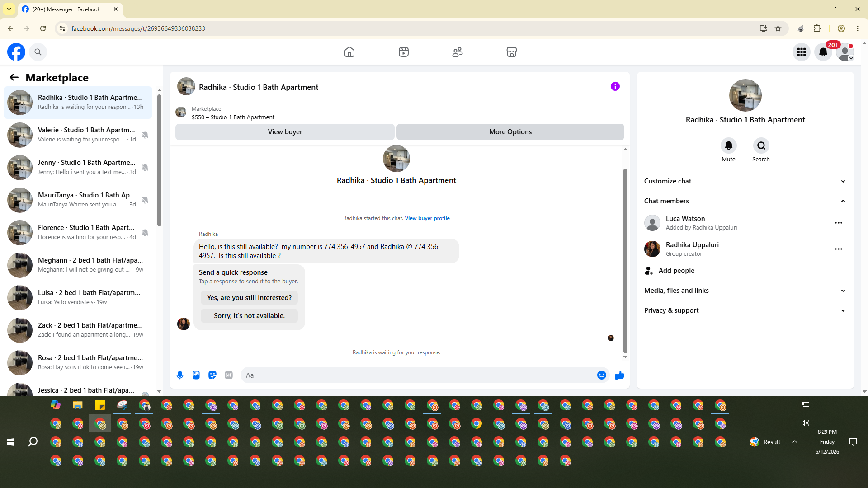Reply 'Yes, are you still interested?'
Image resolution: width=868 pixels, height=488 pixels.
[x=250, y=298]
